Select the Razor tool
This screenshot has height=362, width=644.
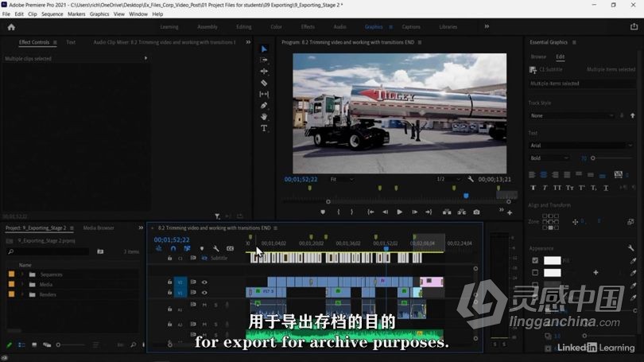(264, 83)
